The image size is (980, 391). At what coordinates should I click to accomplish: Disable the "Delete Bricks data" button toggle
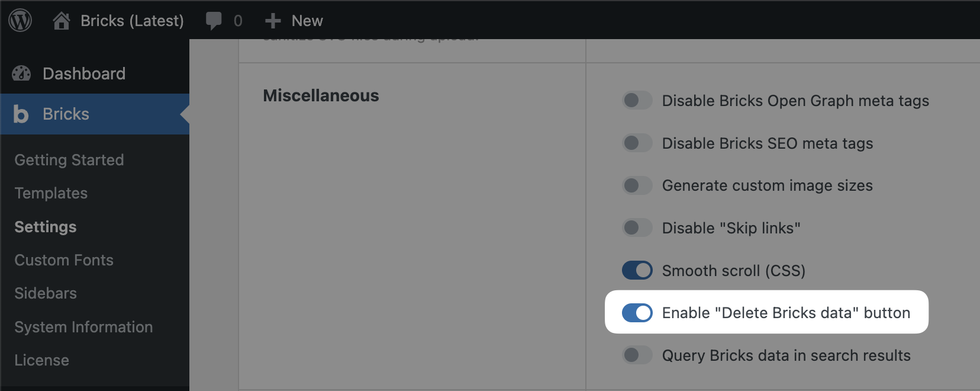(x=637, y=313)
